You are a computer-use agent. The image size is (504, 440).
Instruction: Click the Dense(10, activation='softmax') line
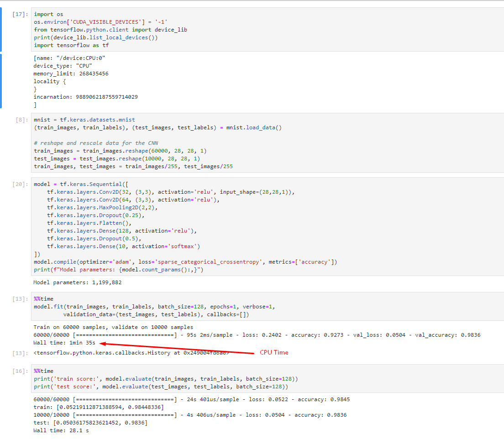(123, 246)
